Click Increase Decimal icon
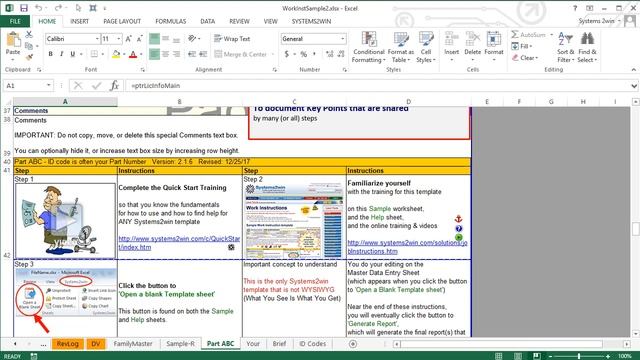Screen dimensions: 640x360 pyautogui.click(x=329, y=54)
